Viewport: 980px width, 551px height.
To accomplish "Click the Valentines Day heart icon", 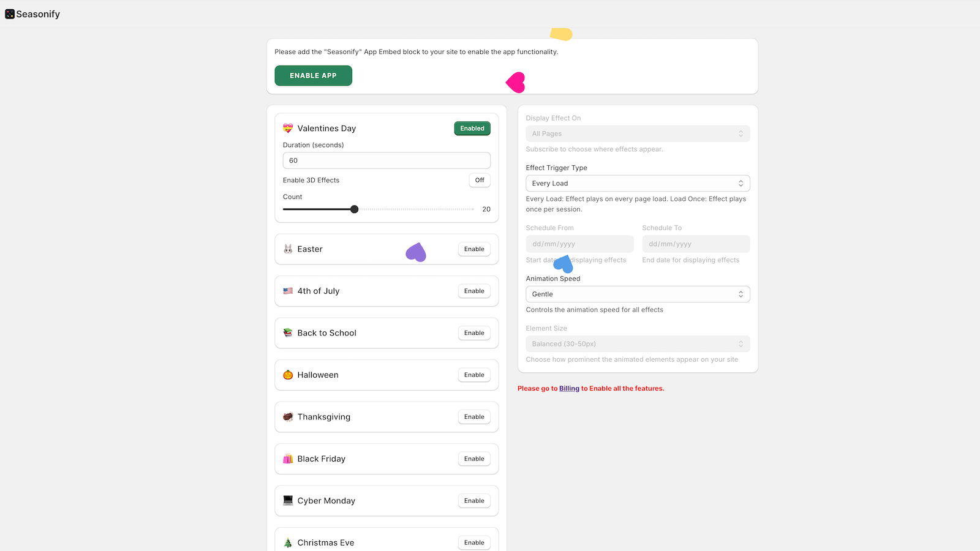I will point(287,129).
